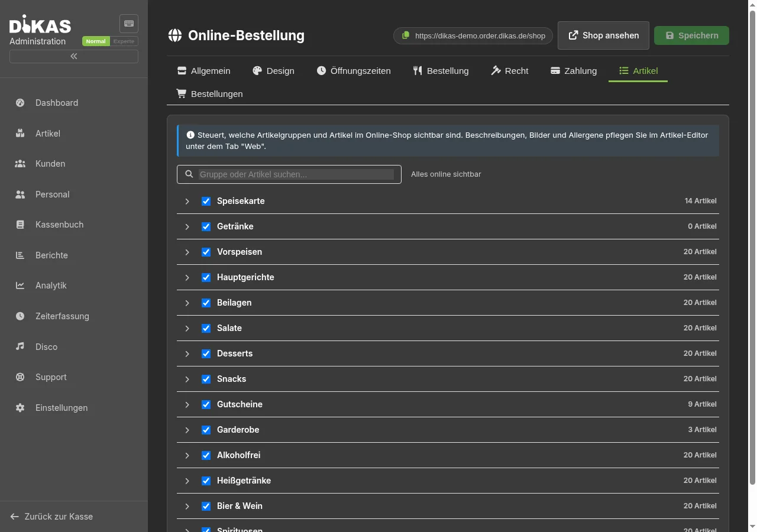The height and width of the screenshot is (532, 757).
Task: Expand the Getränke group chevron
Action: point(187,227)
